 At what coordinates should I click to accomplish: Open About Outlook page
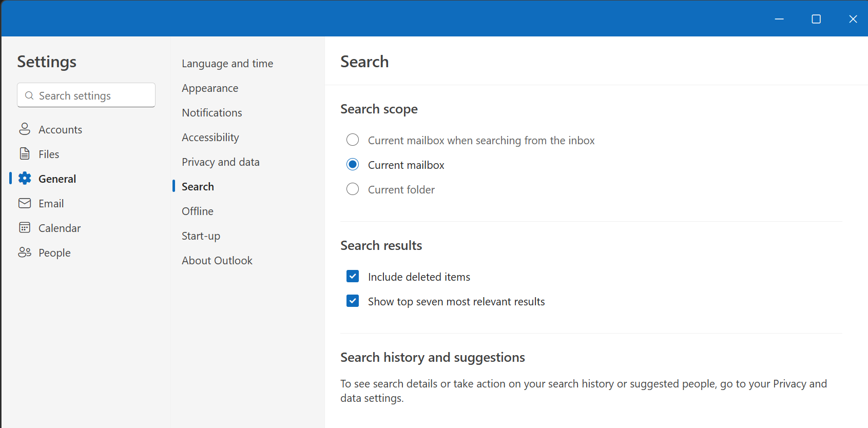tap(217, 261)
